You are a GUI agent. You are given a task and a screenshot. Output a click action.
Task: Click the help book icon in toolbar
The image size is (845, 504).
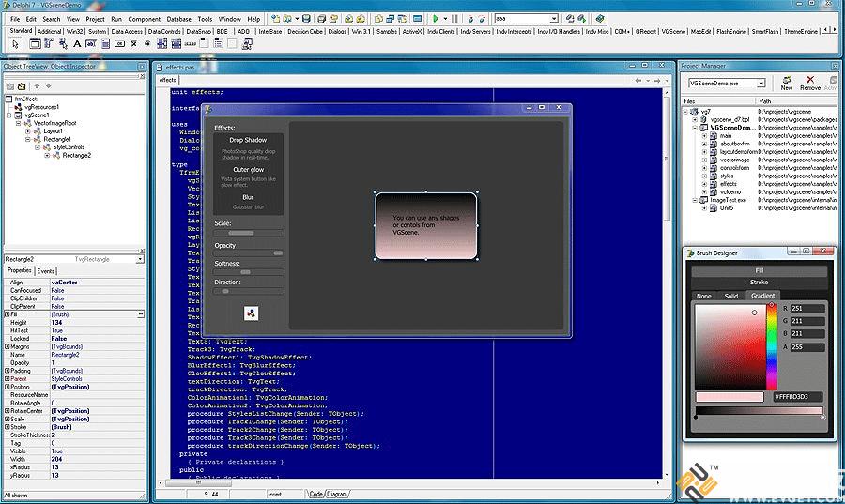[600, 19]
